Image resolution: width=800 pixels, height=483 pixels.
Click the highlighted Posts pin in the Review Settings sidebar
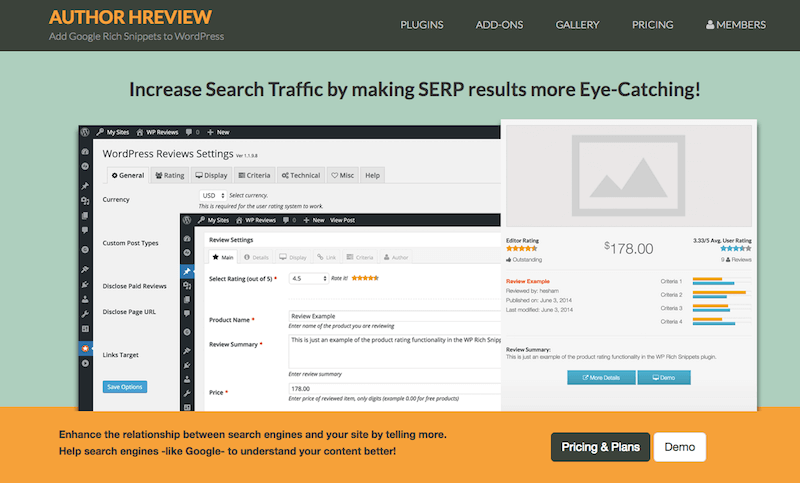pos(187,271)
